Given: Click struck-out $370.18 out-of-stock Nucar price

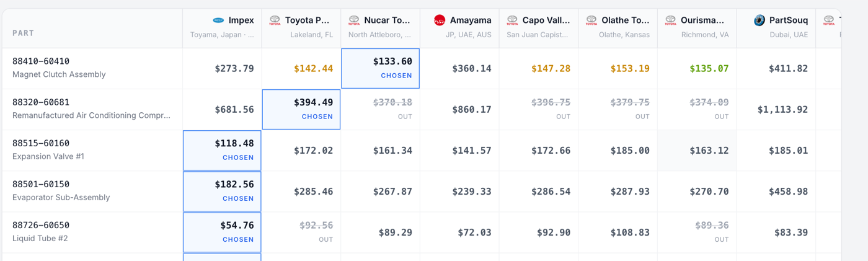Looking at the screenshot, I should tap(392, 102).
